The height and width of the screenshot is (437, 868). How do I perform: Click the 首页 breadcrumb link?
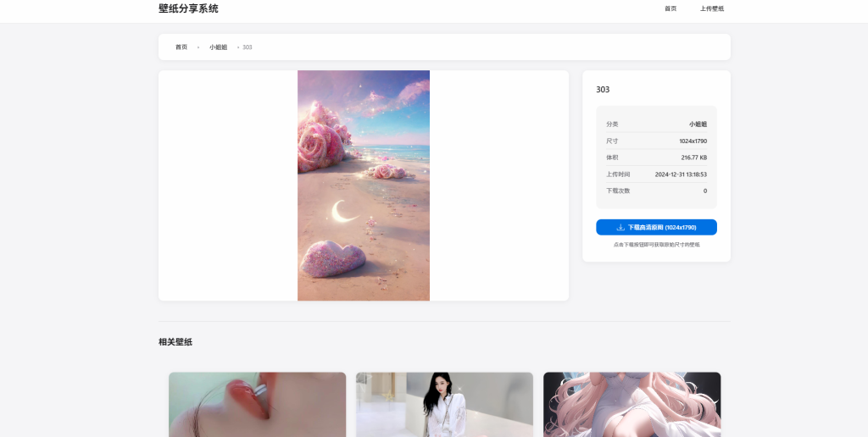(x=181, y=47)
